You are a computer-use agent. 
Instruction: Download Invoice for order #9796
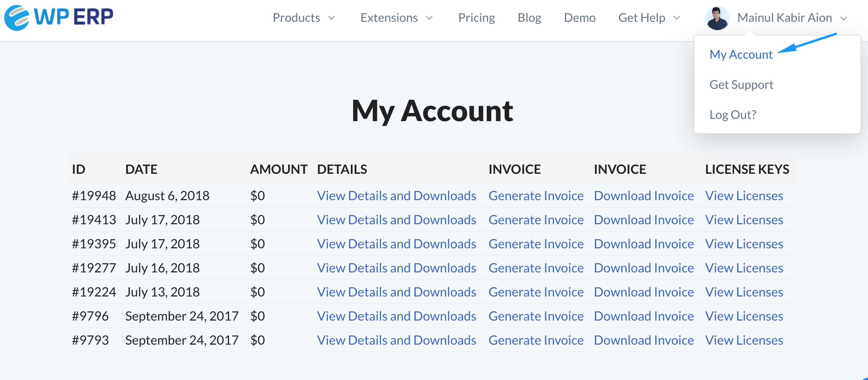pyautogui.click(x=644, y=316)
